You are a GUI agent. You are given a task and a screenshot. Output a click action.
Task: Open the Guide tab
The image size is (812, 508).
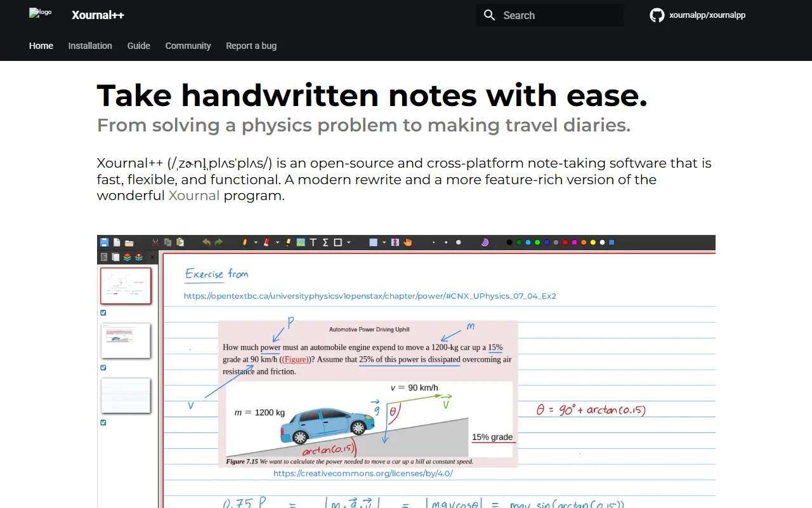tap(138, 46)
